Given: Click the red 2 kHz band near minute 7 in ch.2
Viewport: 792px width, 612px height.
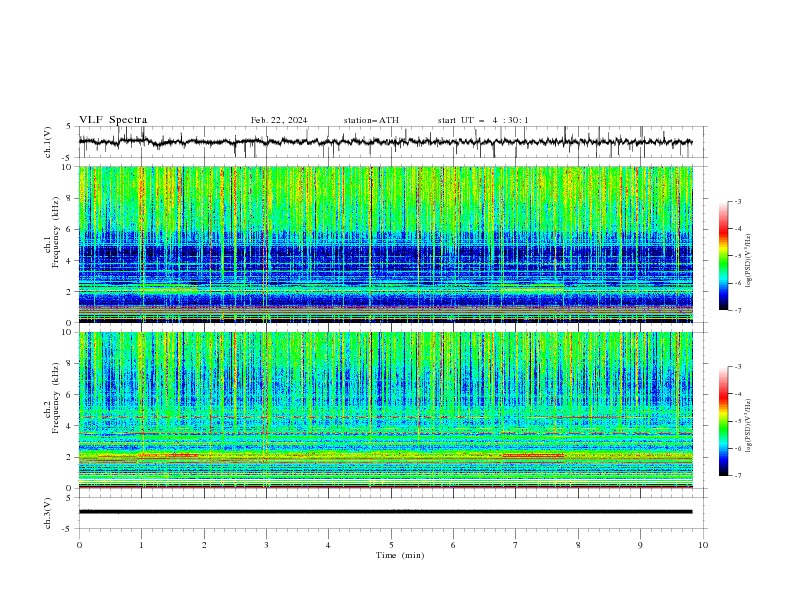Looking at the screenshot, I should pos(533,455).
